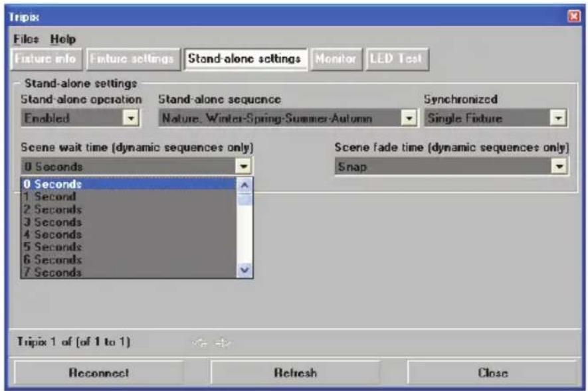Click the list scrollbar up arrow
Image resolution: width=588 pixels, height=391 pixels.
(245, 185)
